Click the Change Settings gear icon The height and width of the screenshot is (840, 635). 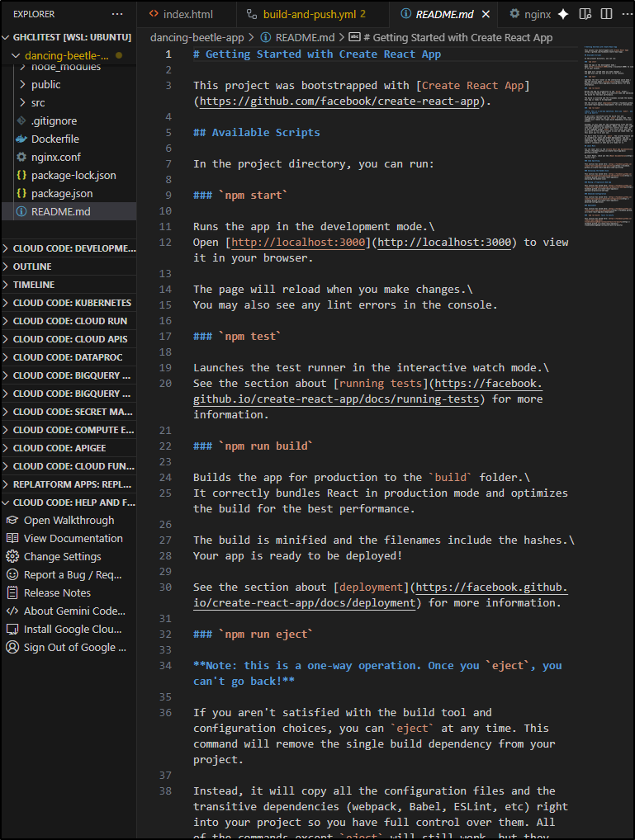coord(12,557)
